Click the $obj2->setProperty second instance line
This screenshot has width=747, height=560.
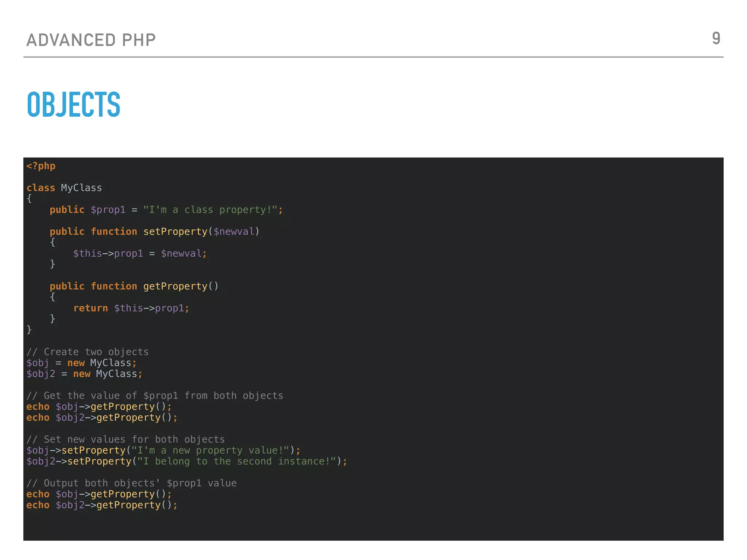click(187, 461)
